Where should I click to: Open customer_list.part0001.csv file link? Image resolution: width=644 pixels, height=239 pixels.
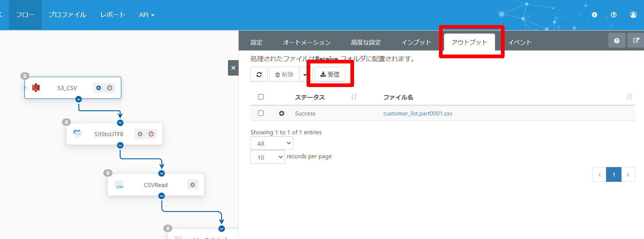pos(418,113)
